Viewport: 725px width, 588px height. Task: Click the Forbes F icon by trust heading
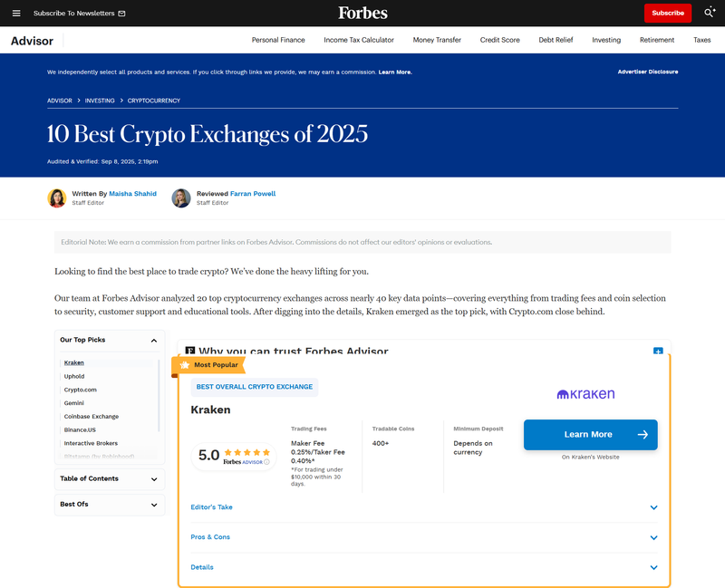click(x=189, y=351)
